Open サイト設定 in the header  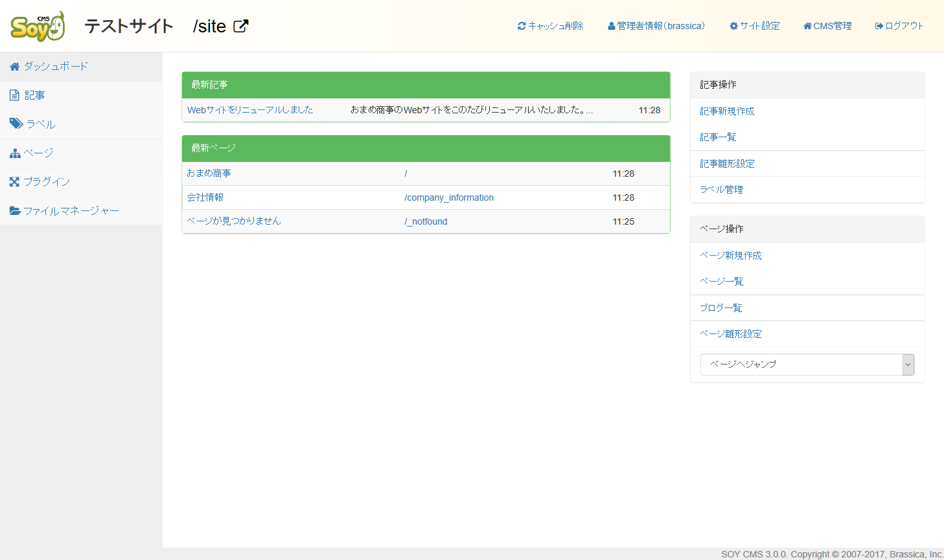tap(755, 26)
